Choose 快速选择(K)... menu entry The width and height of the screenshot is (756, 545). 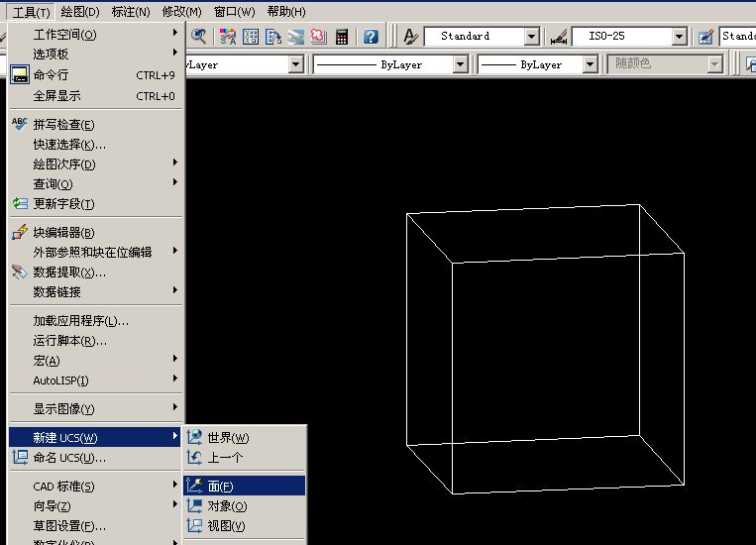point(96,145)
